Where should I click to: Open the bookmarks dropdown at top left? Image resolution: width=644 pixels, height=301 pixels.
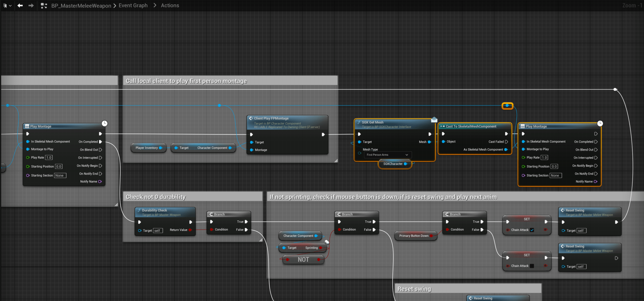click(7, 5)
